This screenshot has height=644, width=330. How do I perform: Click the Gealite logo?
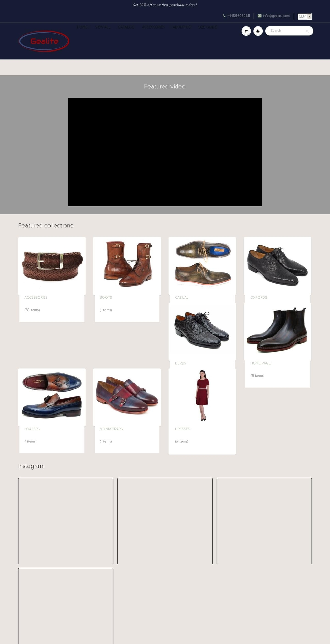44,41
